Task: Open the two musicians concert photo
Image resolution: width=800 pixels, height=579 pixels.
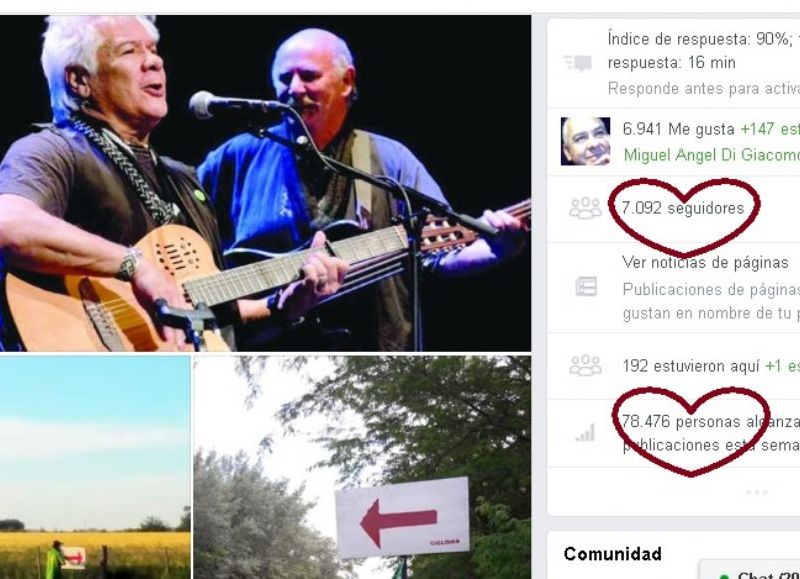Action: [265, 183]
